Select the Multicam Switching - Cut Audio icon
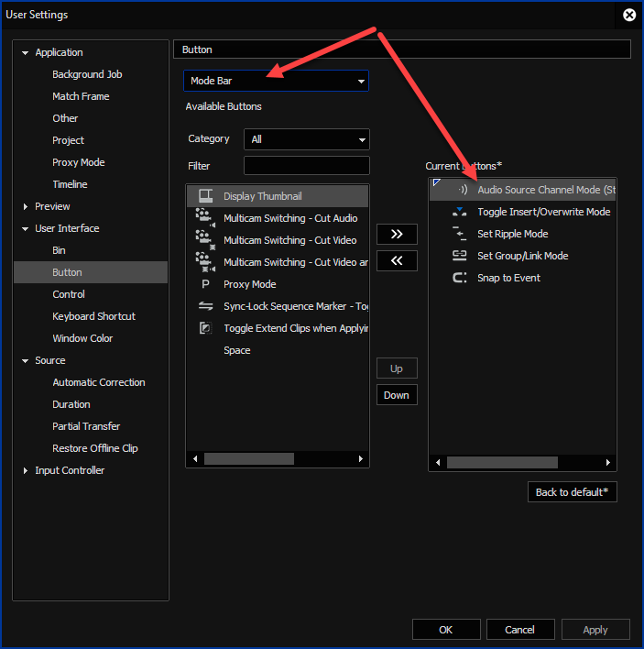This screenshot has height=649, width=644. (205, 218)
